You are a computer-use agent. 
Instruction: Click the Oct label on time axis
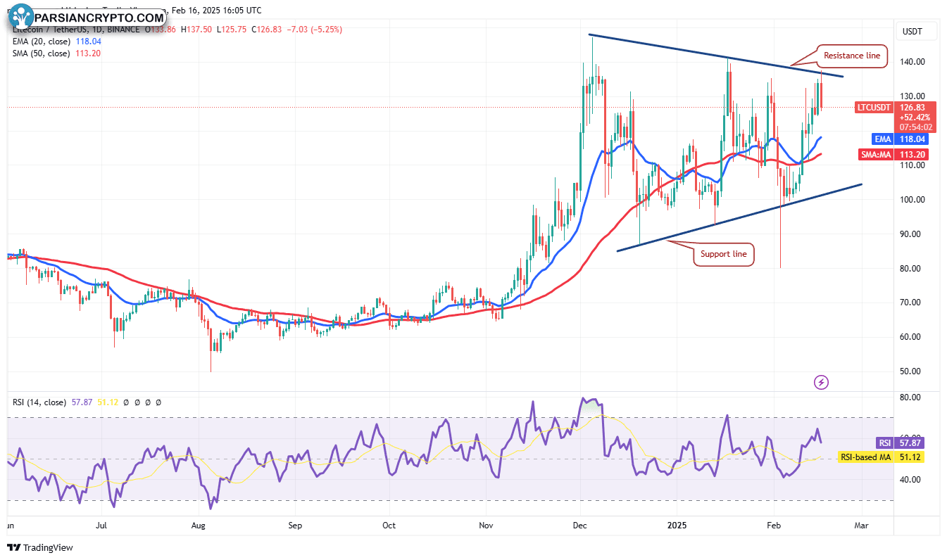(x=389, y=526)
